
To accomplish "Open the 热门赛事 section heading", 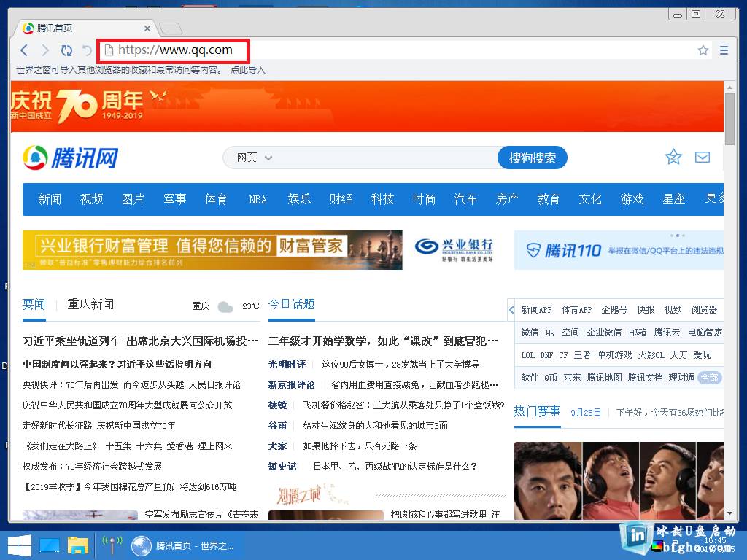I will click(538, 411).
